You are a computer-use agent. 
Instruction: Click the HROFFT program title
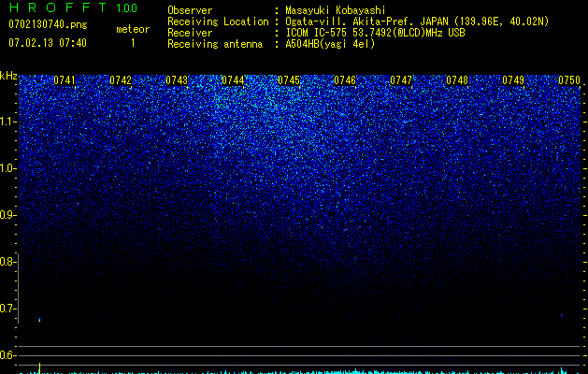pyautogui.click(x=58, y=7)
